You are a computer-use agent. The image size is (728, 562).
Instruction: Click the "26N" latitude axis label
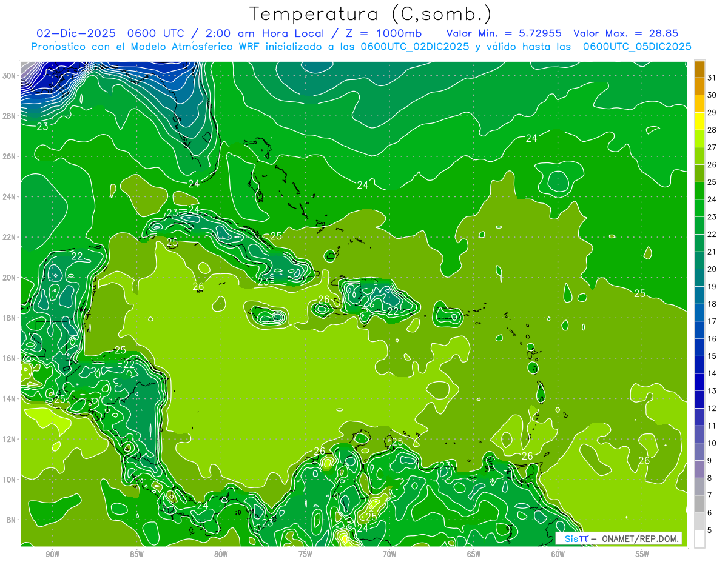coord(10,156)
